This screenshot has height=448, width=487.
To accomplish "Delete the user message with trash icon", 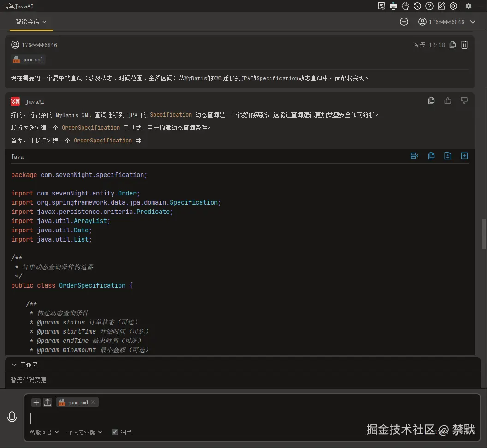I will (x=464, y=45).
